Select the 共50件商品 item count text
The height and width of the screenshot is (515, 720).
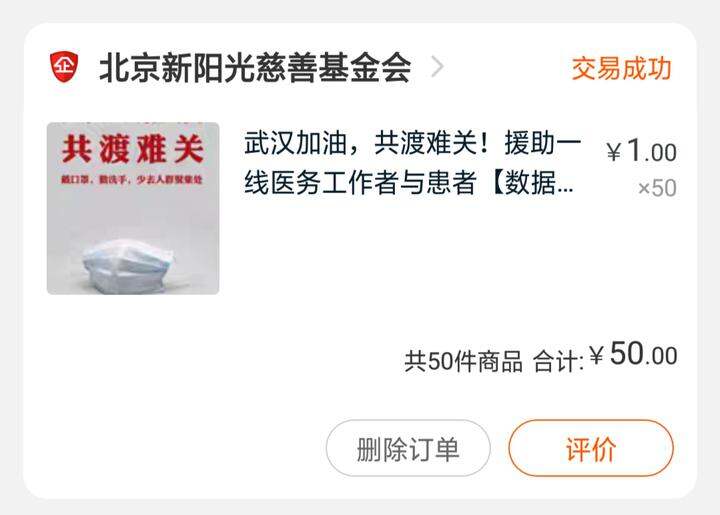pyautogui.click(x=463, y=361)
